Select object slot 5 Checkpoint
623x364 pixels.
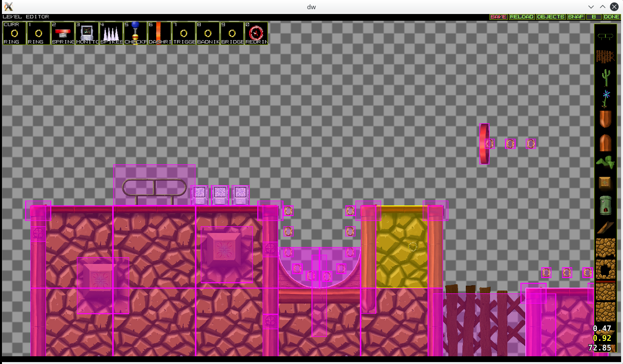135,33
